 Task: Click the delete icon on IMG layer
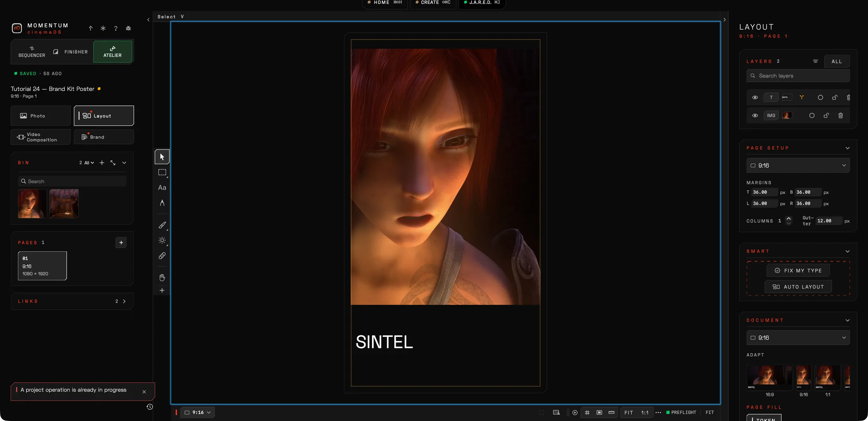840,116
